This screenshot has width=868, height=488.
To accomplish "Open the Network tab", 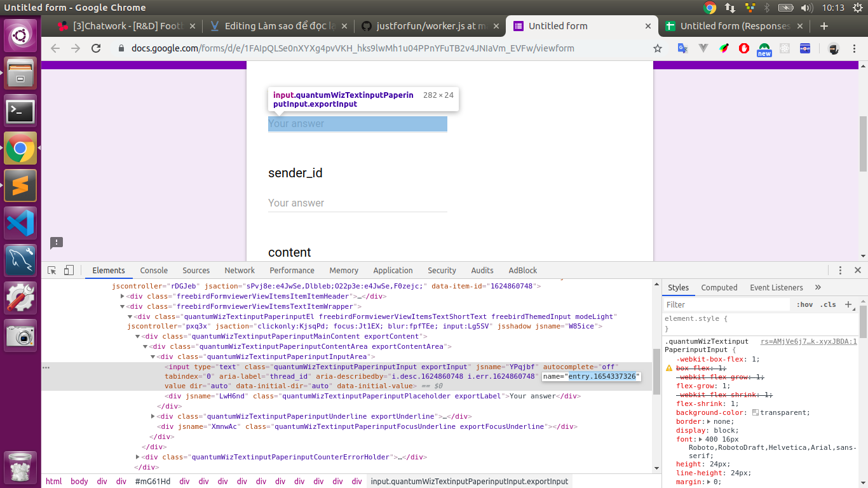I will pos(240,270).
